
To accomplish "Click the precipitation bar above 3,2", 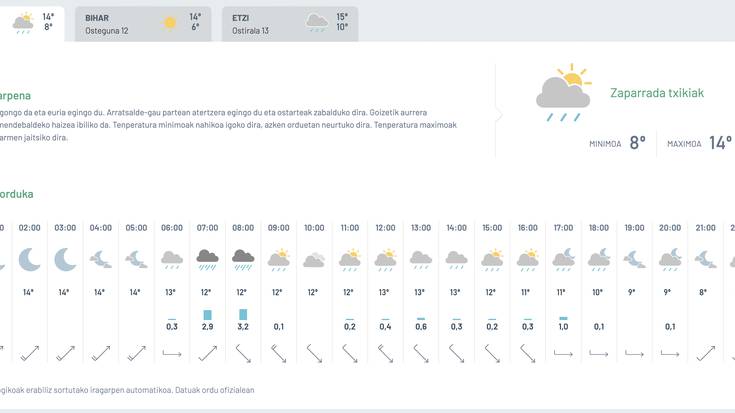I will tap(243, 314).
